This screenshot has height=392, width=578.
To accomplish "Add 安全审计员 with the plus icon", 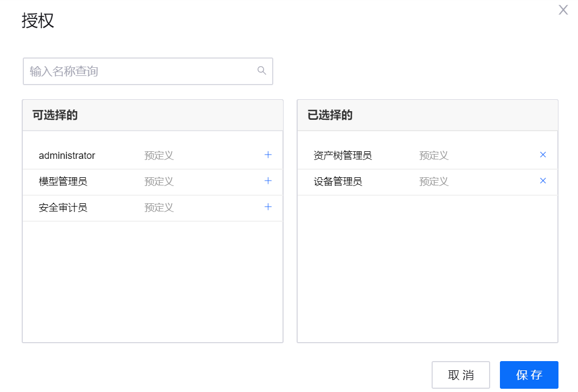I will pyautogui.click(x=268, y=207).
